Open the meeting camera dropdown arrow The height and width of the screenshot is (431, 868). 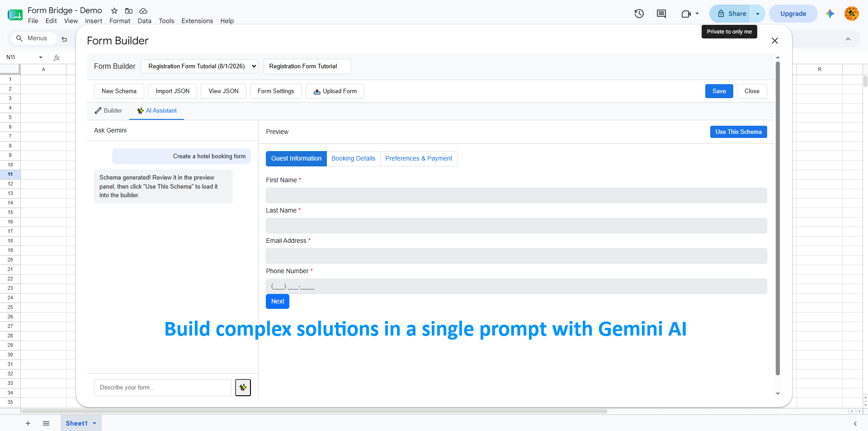coord(697,14)
